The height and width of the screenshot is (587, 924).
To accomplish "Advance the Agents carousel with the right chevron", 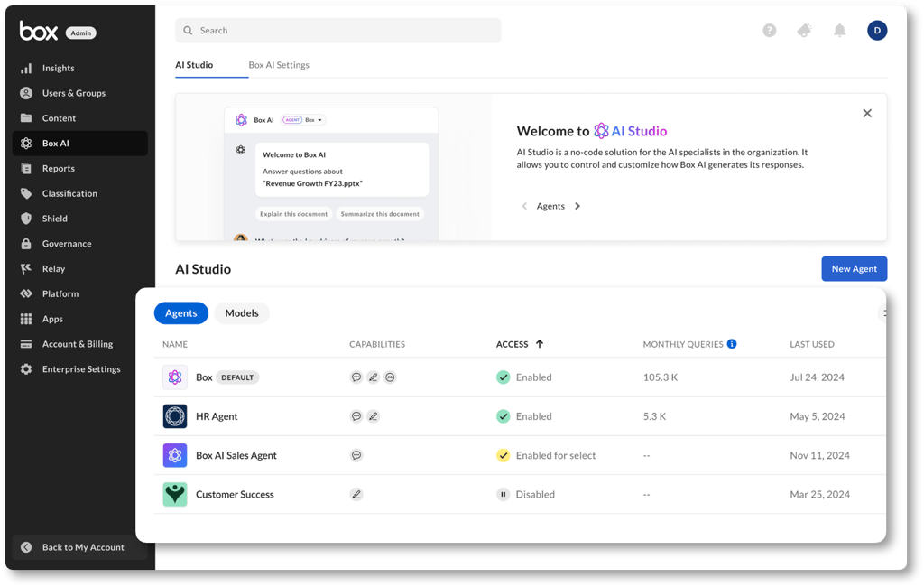I will tap(577, 206).
